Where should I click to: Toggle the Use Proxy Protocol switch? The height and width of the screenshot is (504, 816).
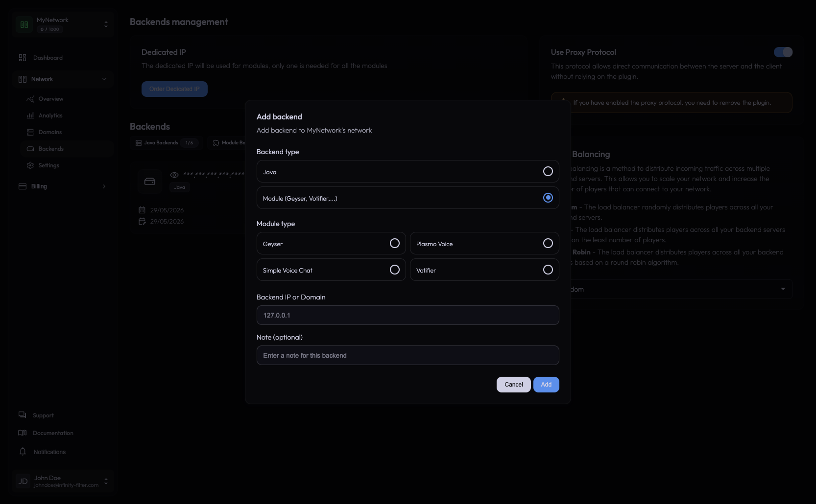tap(783, 52)
